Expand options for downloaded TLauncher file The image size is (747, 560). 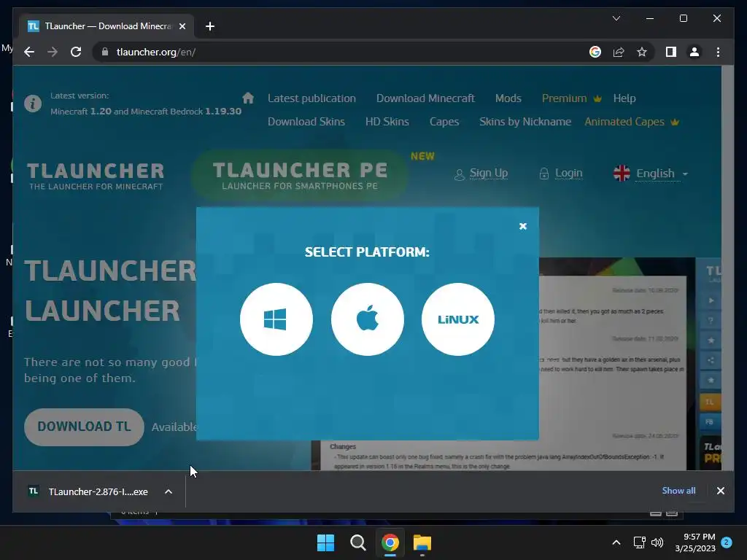(169, 491)
